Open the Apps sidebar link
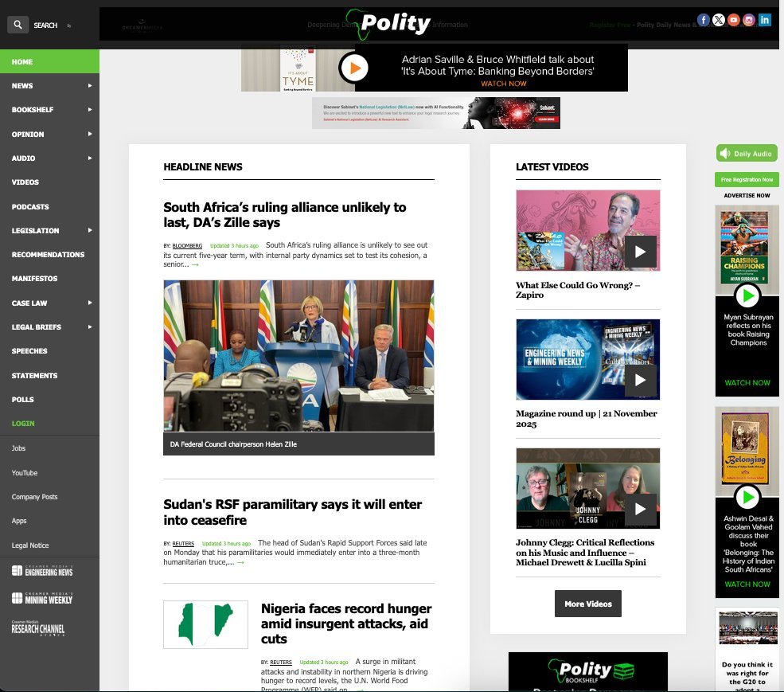 pos(19,521)
